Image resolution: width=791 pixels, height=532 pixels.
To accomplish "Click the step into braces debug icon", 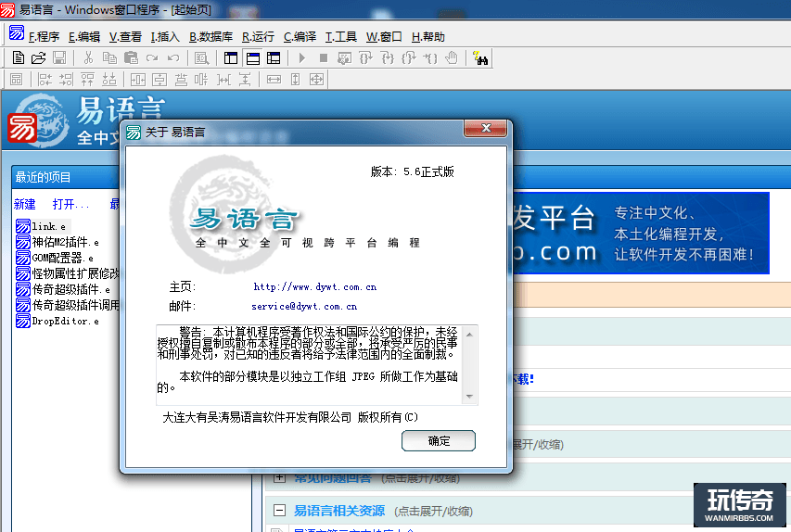I will point(388,58).
